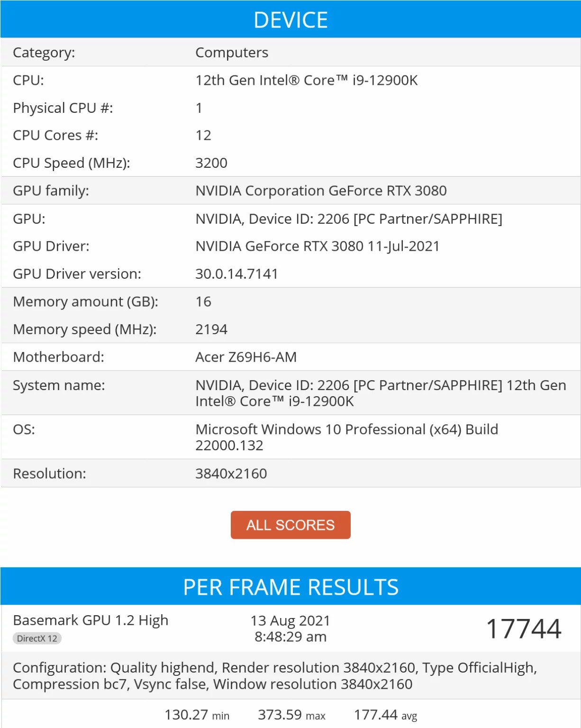This screenshot has width=581, height=728.
Task: Select the Configuration description text
Action: pyautogui.click(x=275, y=676)
